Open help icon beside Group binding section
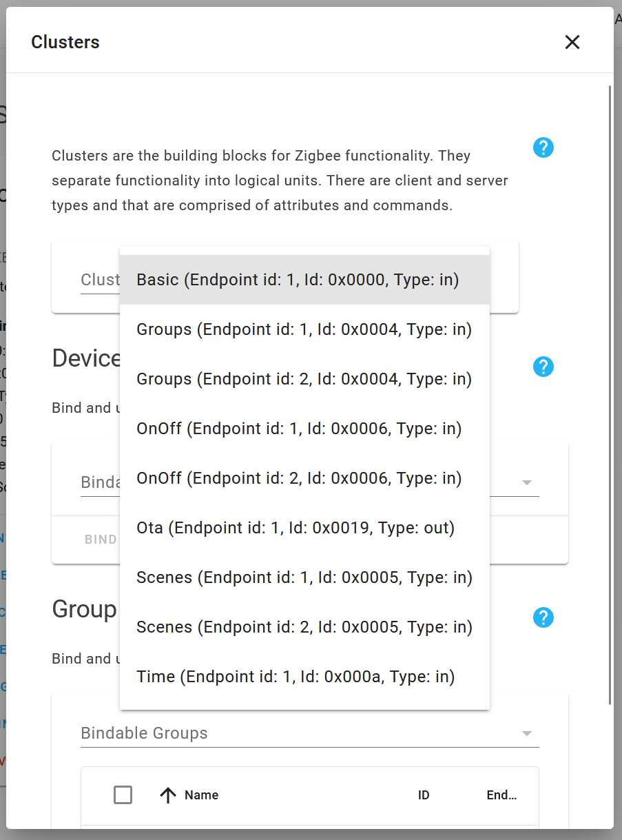Screen dimensions: 622x840 pos(543,617)
